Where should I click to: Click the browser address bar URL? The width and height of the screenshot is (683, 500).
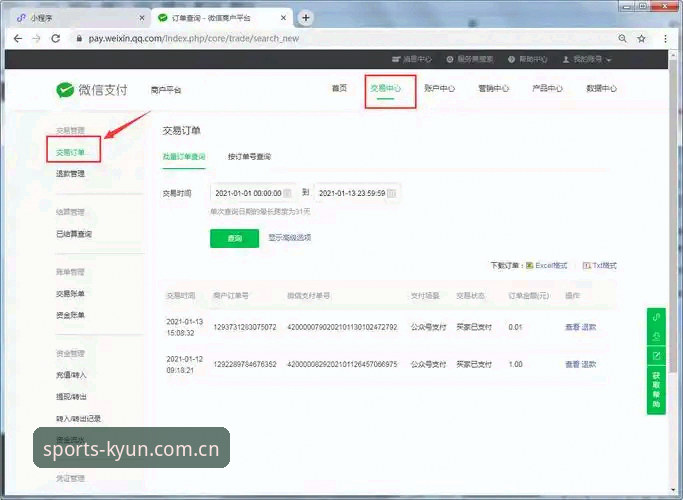point(194,38)
